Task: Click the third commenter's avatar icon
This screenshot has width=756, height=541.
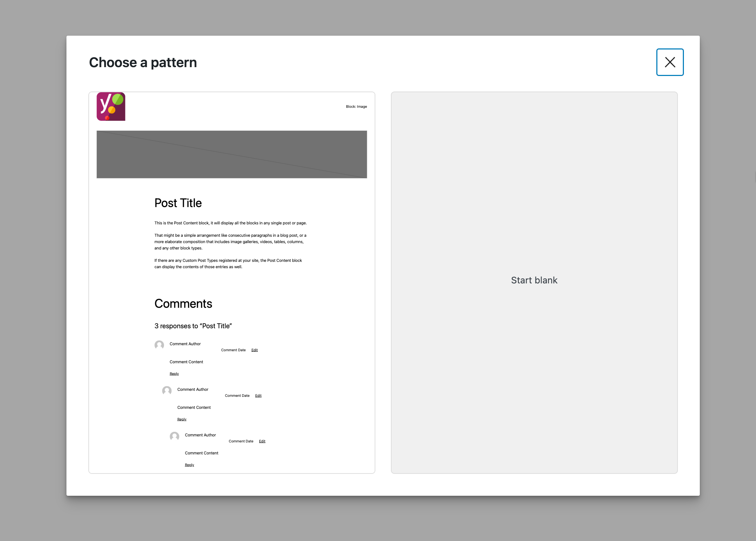Action: [x=174, y=436]
